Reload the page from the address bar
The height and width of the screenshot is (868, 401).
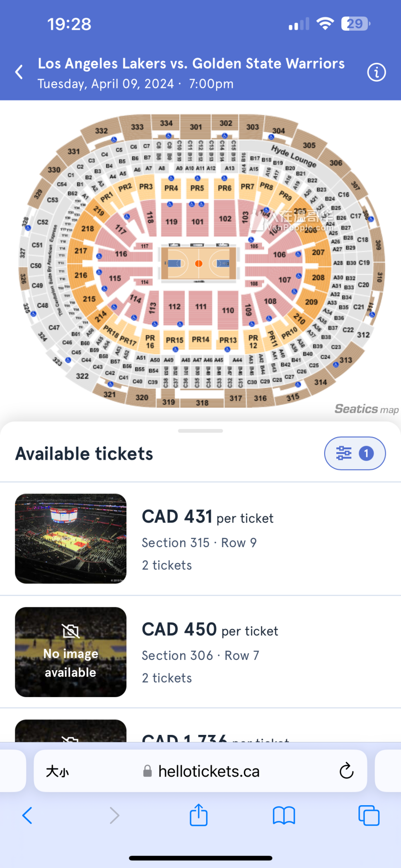click(x=346, y=771)
